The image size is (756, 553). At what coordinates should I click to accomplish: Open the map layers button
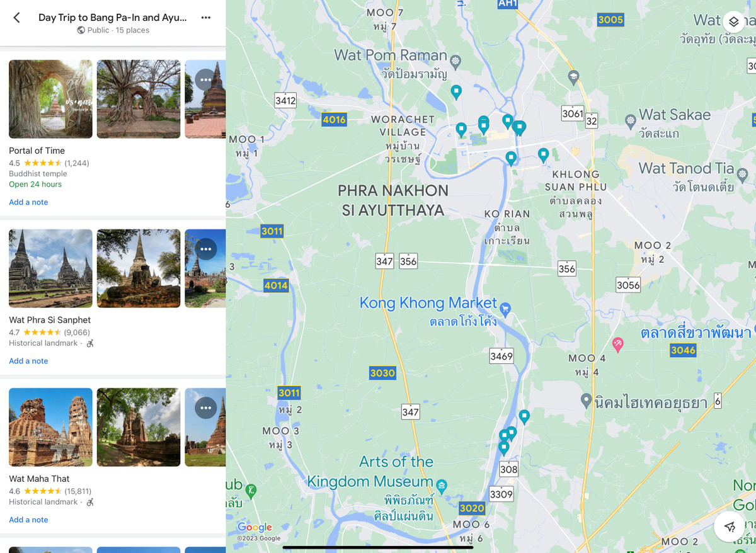pyautogui.click(x=733, y=22)
